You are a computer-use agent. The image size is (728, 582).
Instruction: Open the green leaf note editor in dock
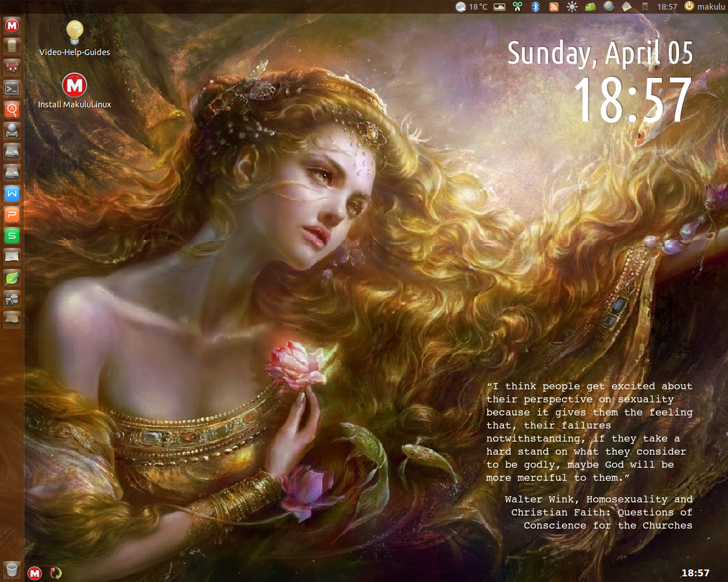click(12, 278)
